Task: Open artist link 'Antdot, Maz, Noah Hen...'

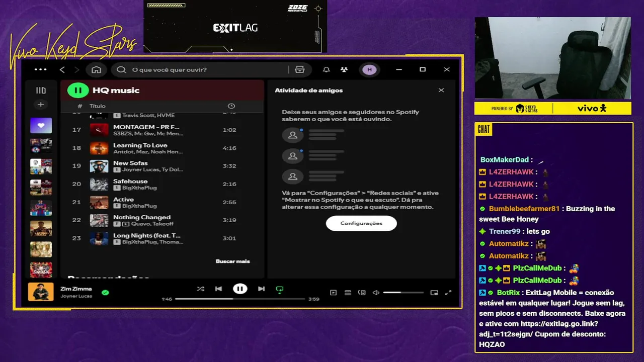Action: (148, 152)
